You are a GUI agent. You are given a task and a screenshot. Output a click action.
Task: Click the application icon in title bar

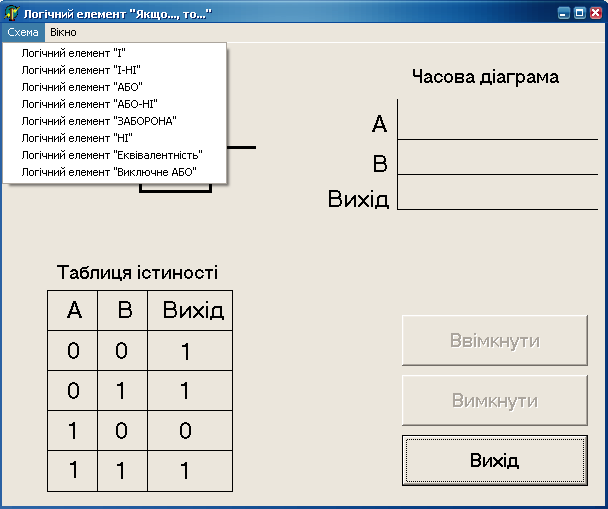pyautogui.click(x=11, y=13)
